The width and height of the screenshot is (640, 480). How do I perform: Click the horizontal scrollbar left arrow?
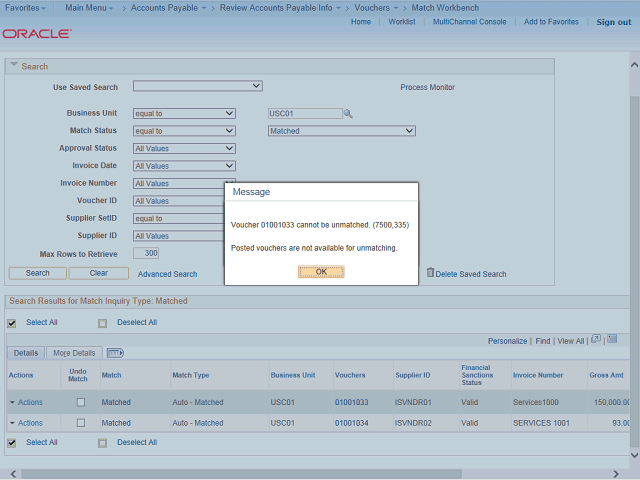13,474
